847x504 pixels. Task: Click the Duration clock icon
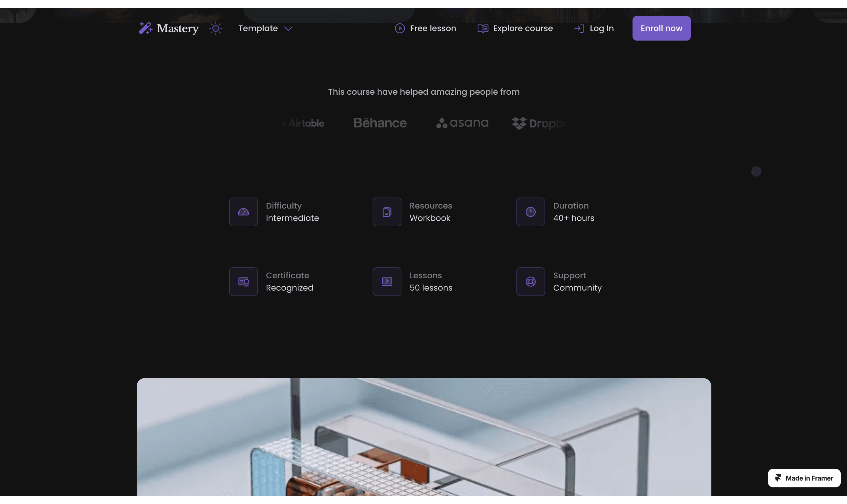tap(530, 212)
